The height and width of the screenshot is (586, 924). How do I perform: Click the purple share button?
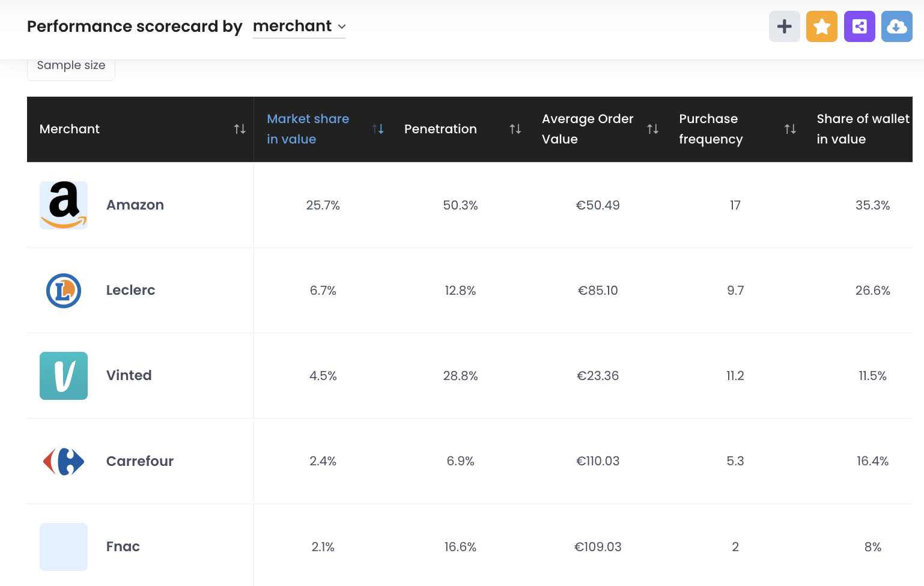tap(860, 26)
